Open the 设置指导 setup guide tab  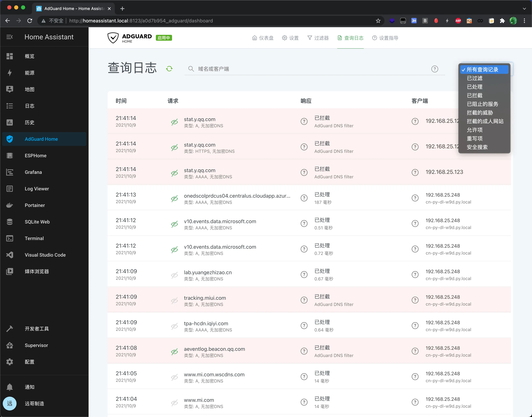385,38
